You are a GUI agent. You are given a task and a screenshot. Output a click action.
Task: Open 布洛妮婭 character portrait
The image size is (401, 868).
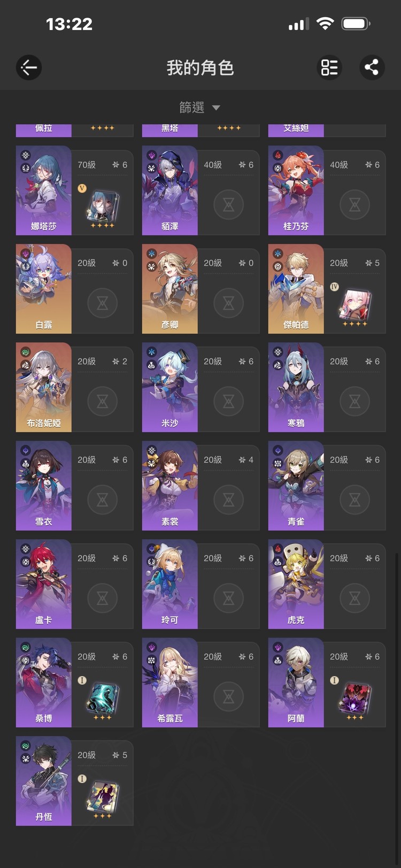[x=44, y=387]
